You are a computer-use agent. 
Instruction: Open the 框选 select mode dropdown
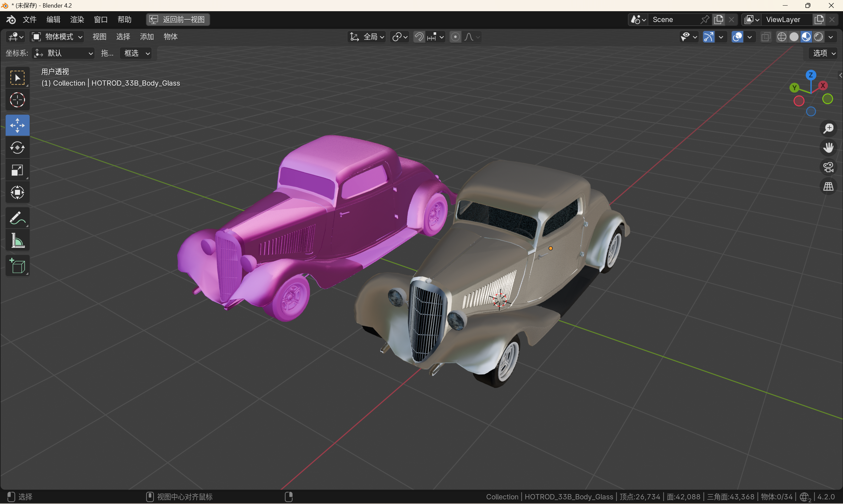pos(136,53)
